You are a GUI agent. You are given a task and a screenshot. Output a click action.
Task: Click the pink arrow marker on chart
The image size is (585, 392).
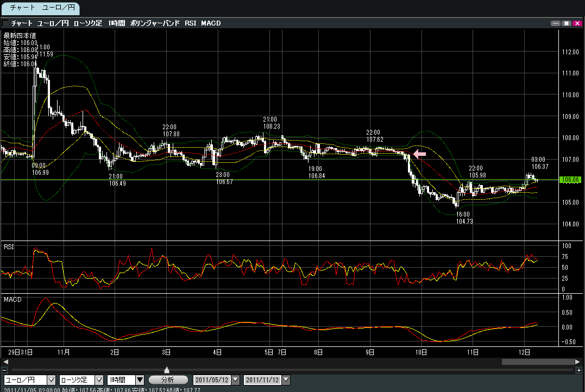coord(420,154)
